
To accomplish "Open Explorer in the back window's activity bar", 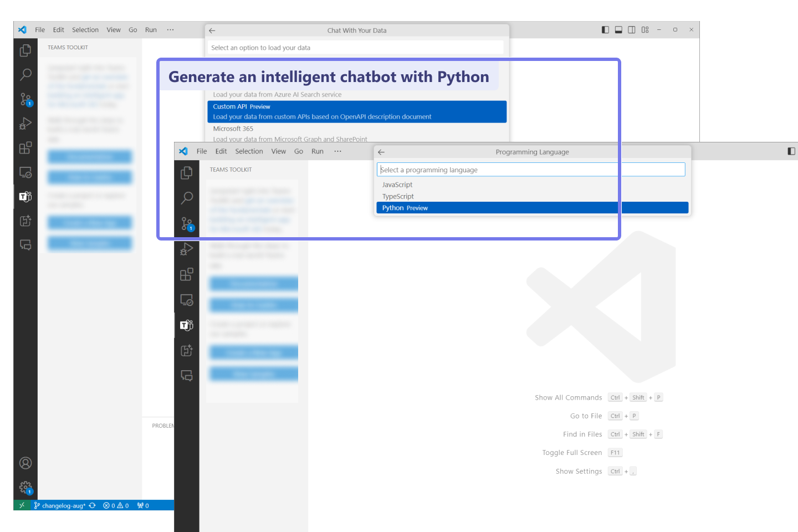I will (25, 50).
